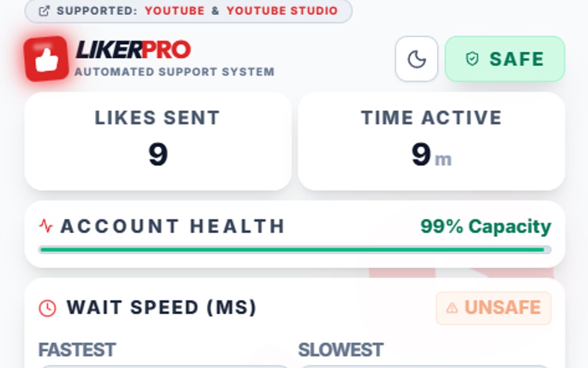Open the YOUTUBE link in the supported banner
Image resolution: width=588 pixels, height=368 pixels.
[x=175, y=11]
